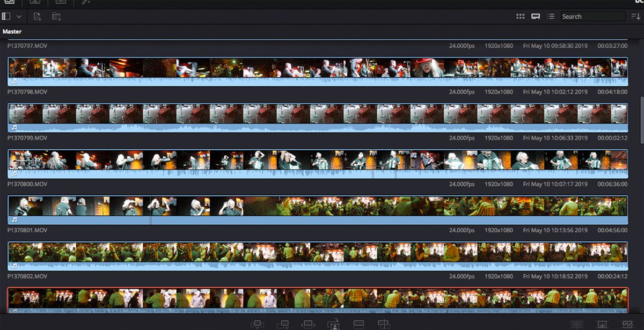
Task: Click the P1370798.MOV file name
Action: [x=27, y=92]
